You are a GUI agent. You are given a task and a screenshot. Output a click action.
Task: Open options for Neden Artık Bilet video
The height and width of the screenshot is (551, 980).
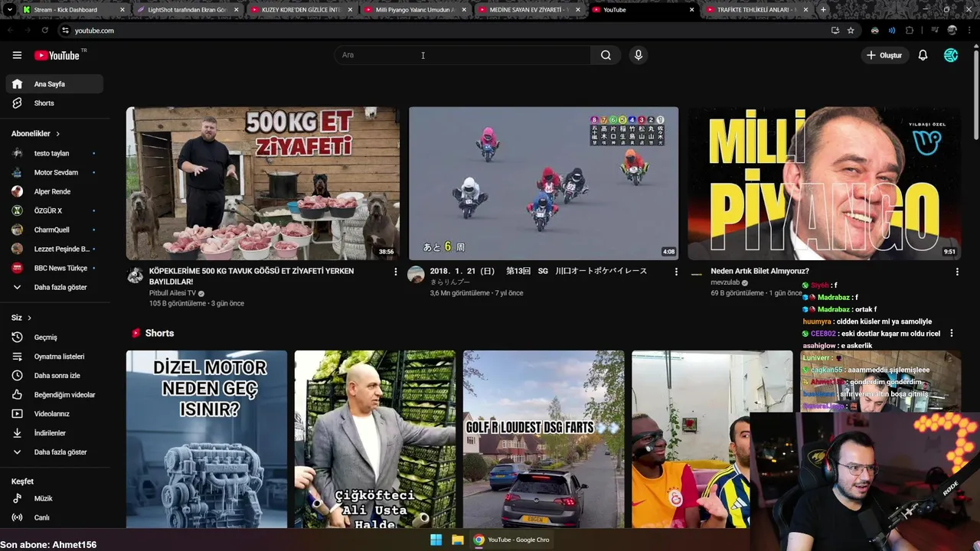click(957, 272)
